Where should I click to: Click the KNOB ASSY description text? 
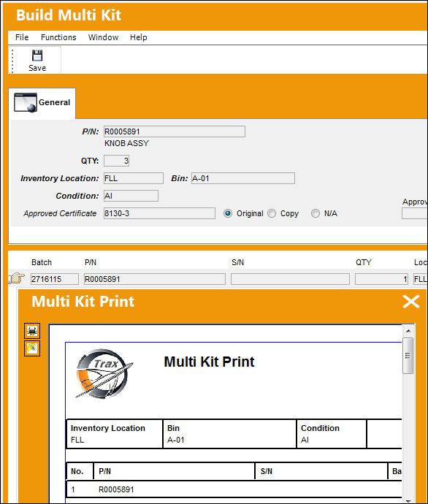pos(126,143)
